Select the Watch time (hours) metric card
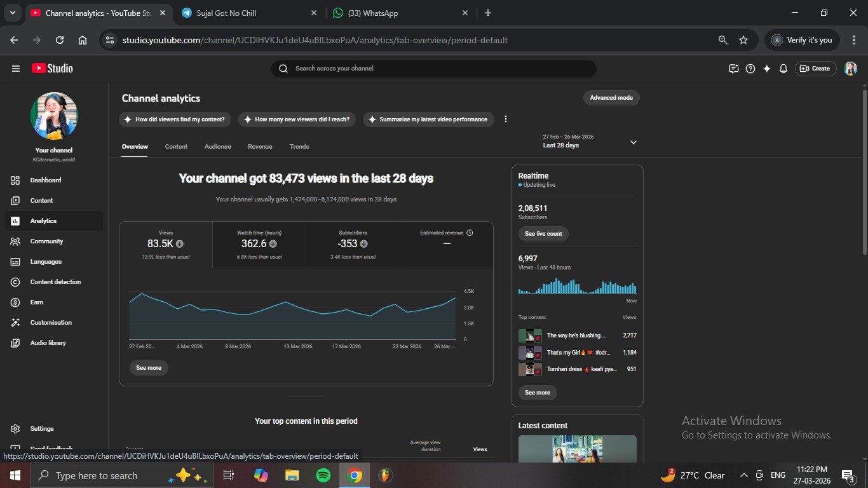This screenshot has height=488, width=868. point(259,244)
